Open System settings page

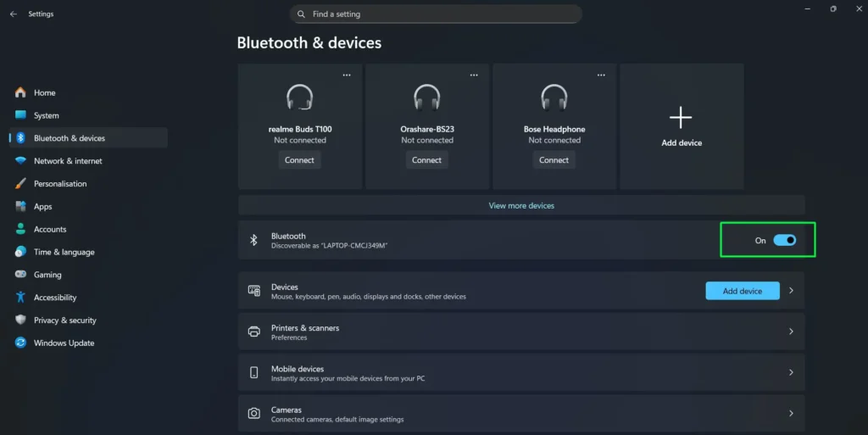(88, 115)
